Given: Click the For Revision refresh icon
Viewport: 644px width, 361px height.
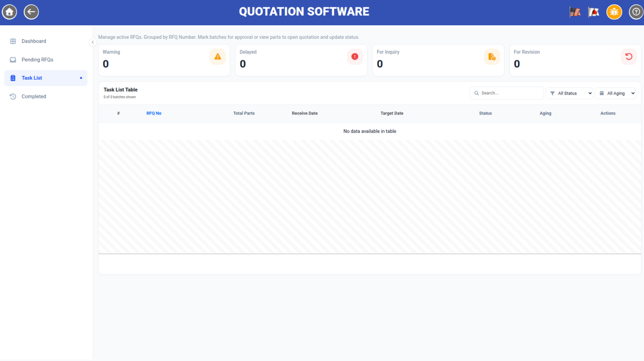Looking at the screenshot, I should pyautogui.click(x=629, y=57).
